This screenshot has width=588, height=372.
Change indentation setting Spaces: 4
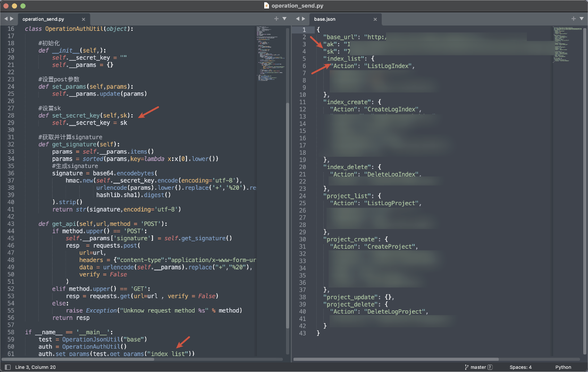point(520,367)
